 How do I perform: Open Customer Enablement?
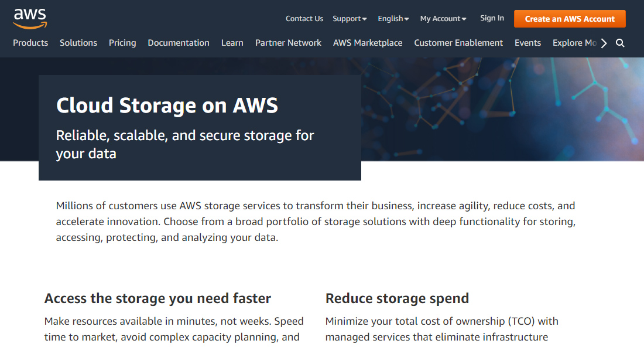pos(458,43)
